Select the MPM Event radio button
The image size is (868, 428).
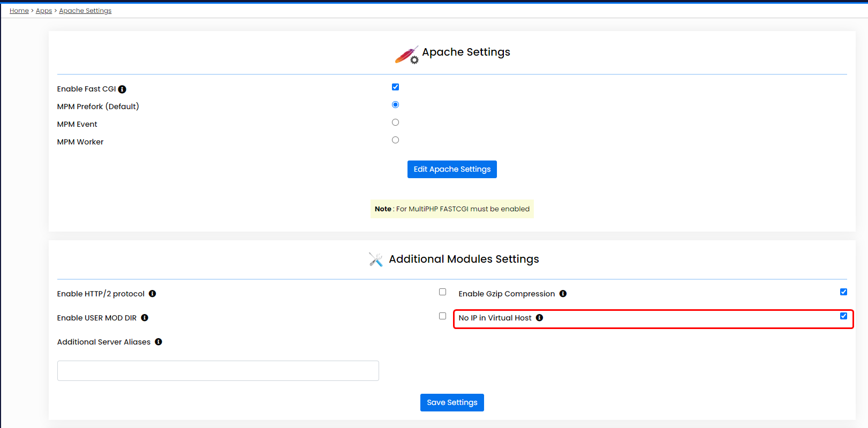395,123
